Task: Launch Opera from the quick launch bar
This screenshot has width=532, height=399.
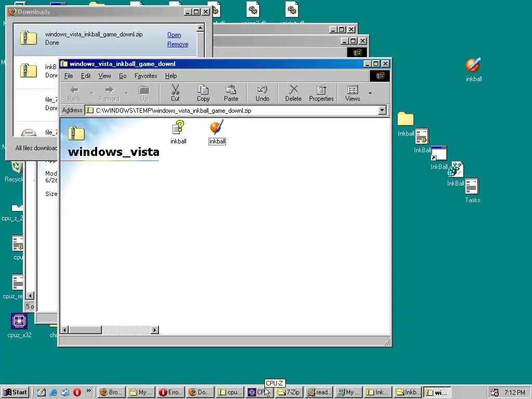Action: [77, 392]
